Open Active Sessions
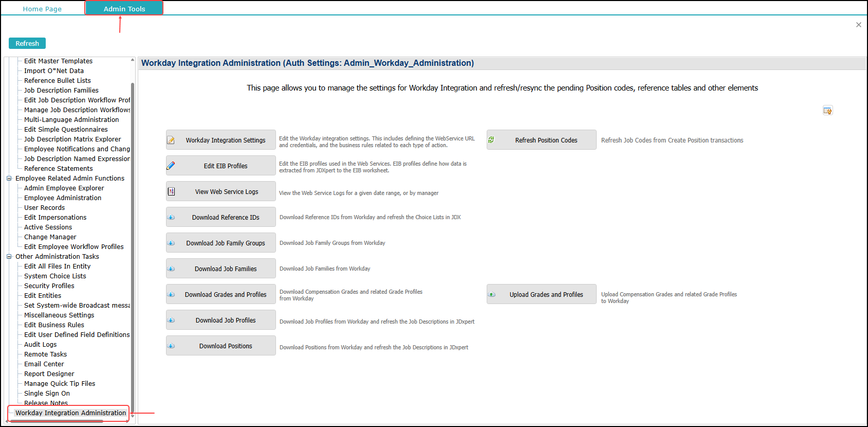The image size is (868, 427). pos(48,227)
